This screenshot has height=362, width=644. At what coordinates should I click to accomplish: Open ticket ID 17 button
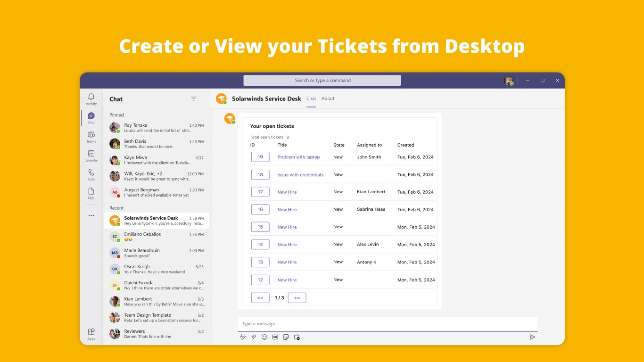[260, 192]
